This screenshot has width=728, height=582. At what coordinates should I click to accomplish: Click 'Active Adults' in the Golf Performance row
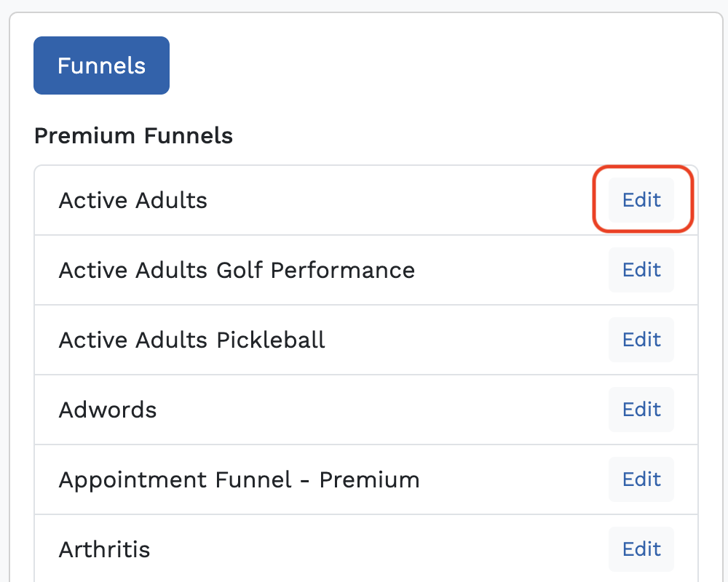coord(132,270)
